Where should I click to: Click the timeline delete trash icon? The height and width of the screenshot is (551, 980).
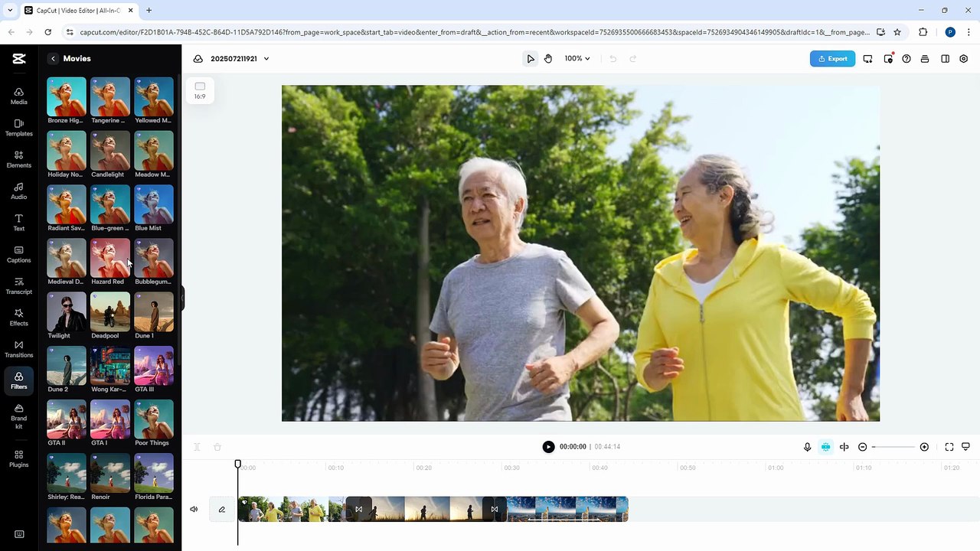pyautogui.click(x=217, y=447)
